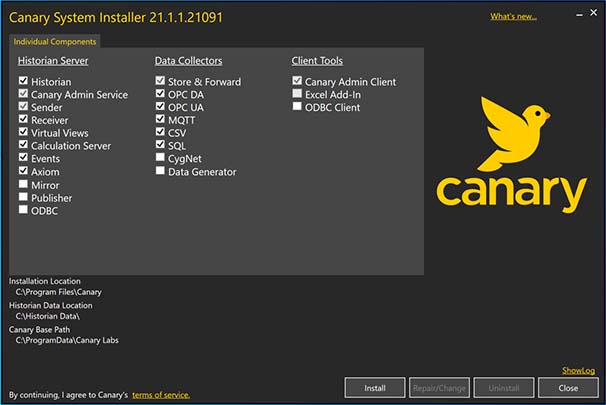Viewport: 606px width, 405px height.
Task: Enable ODBC under Historian Server
Action: (x=23, y=209)
